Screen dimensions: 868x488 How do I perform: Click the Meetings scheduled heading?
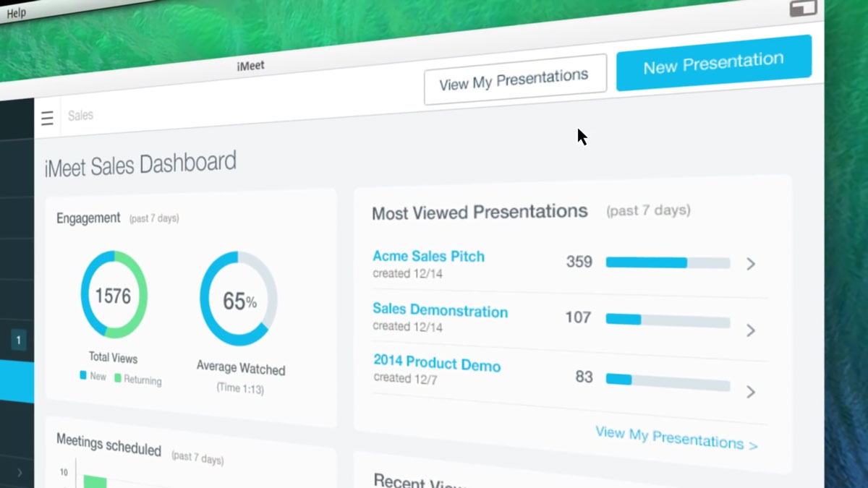[x=109, y=444]
